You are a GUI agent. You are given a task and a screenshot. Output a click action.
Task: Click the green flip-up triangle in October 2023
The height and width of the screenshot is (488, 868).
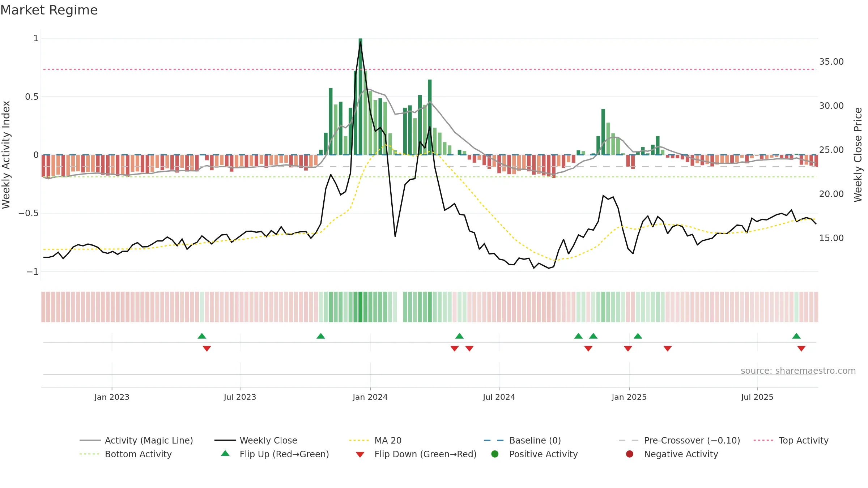[321, 336]
